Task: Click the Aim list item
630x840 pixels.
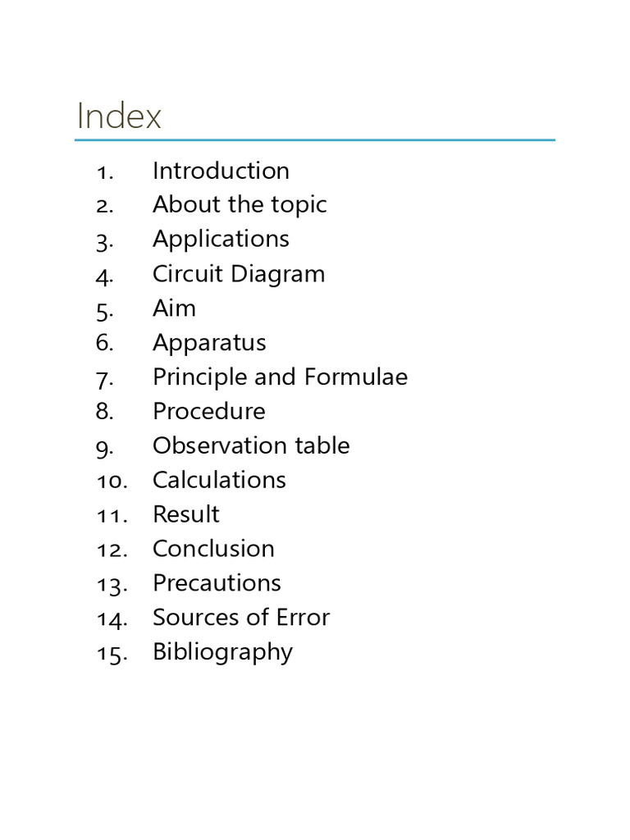Action: [x=174, y=308]
